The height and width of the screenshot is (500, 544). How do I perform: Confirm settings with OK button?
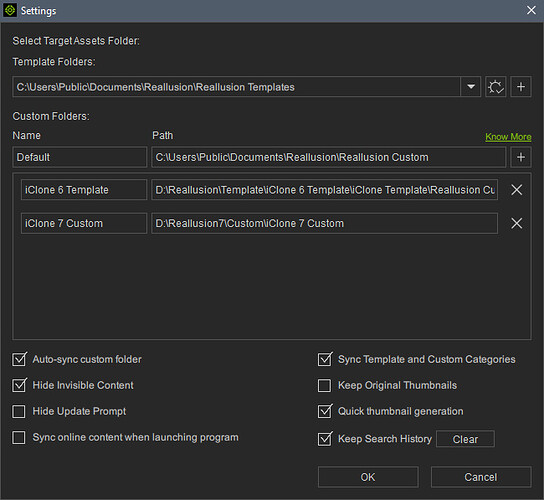click(368, 477)
